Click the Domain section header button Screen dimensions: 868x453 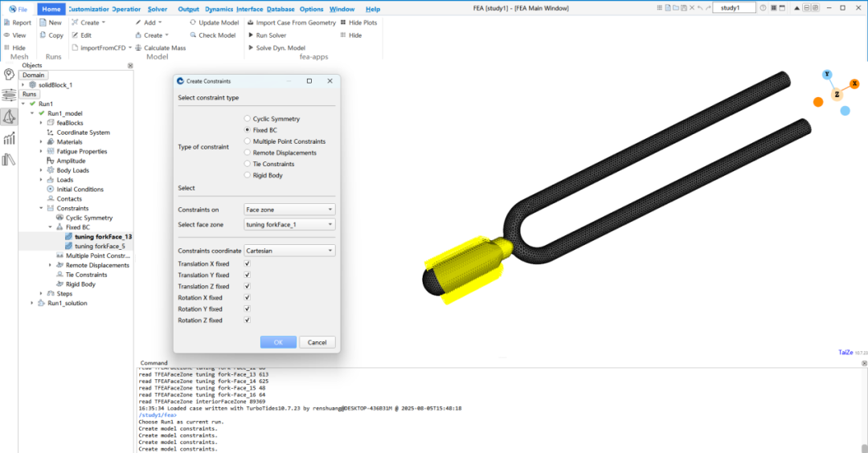pos(33,75)
